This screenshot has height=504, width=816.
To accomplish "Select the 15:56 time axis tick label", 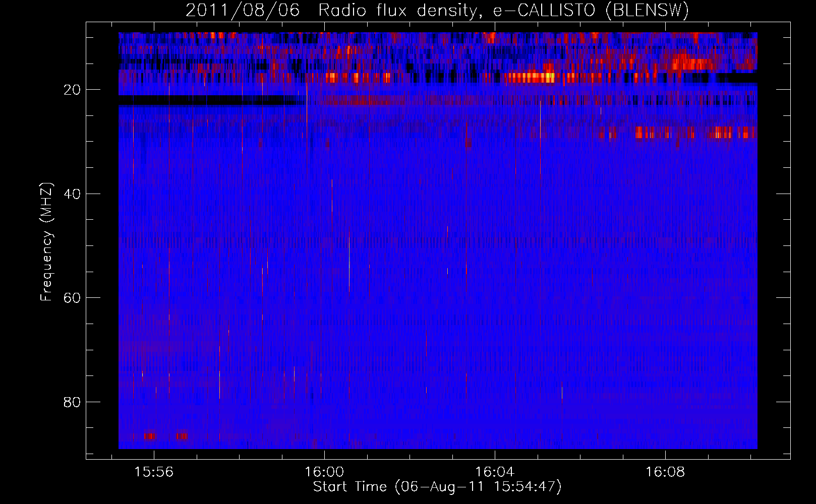I will (x=154, y=472).
